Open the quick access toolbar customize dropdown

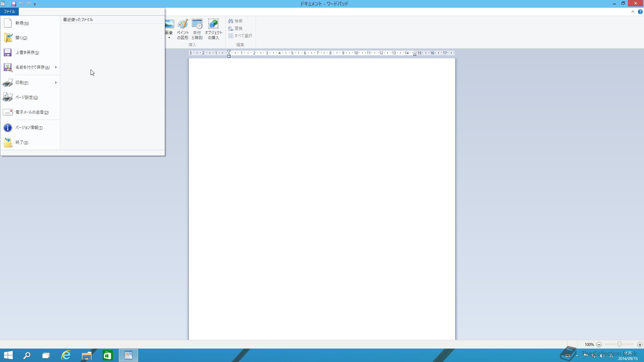click(x=35, y=4)
